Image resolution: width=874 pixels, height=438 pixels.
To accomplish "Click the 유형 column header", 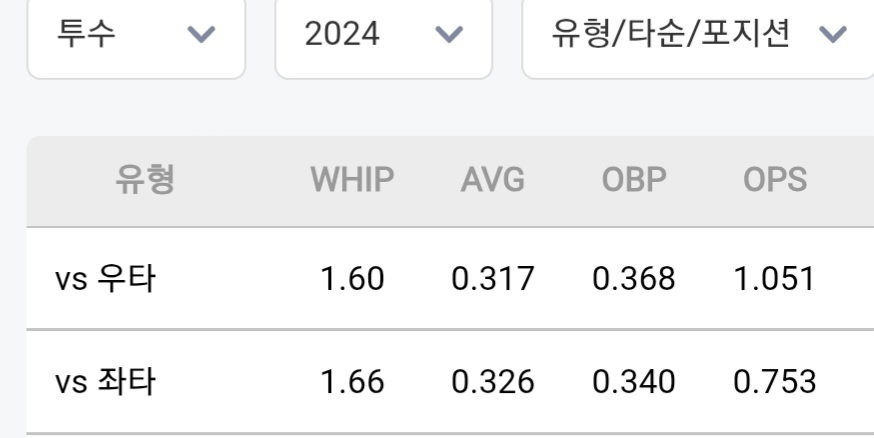I will click(145, 179).
